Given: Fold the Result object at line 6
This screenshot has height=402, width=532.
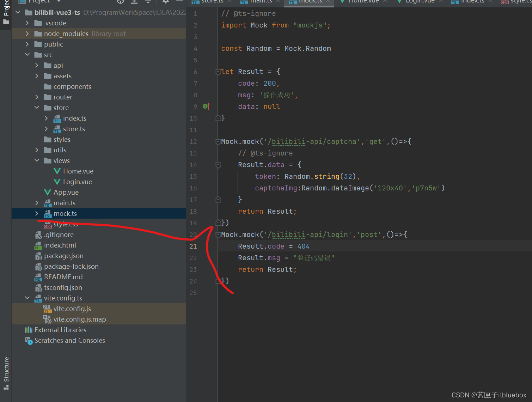Looking at the screenshot, I should tap(218, 72).
